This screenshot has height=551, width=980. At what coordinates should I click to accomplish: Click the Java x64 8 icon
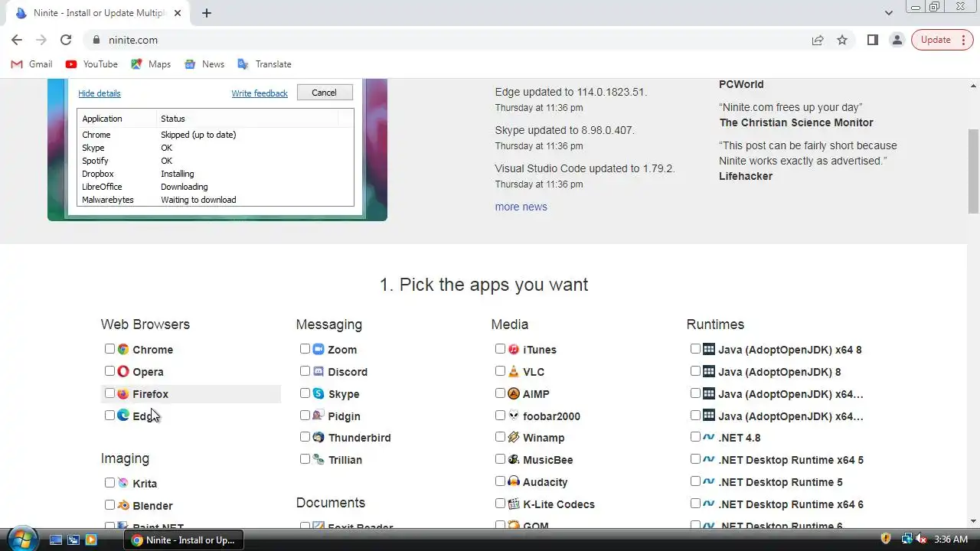(x=709, y=349)
